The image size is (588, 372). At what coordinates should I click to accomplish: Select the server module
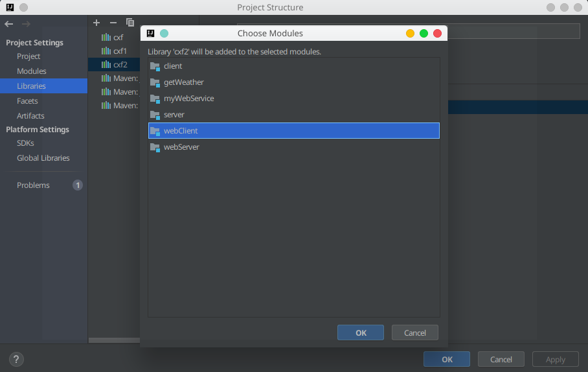click(293, 115)
